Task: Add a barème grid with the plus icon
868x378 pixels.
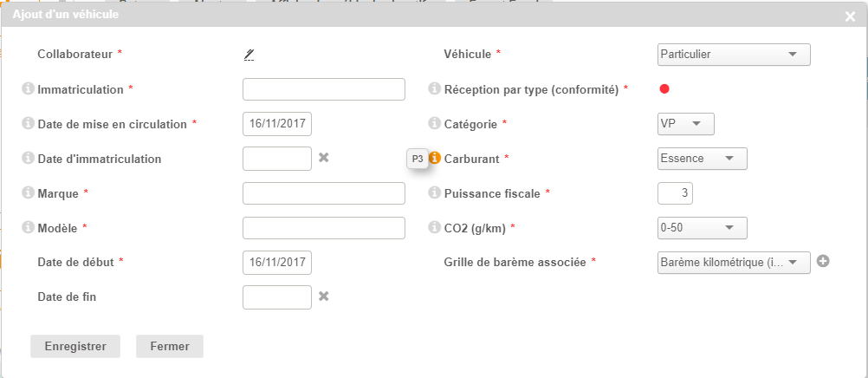Action: 823,261
